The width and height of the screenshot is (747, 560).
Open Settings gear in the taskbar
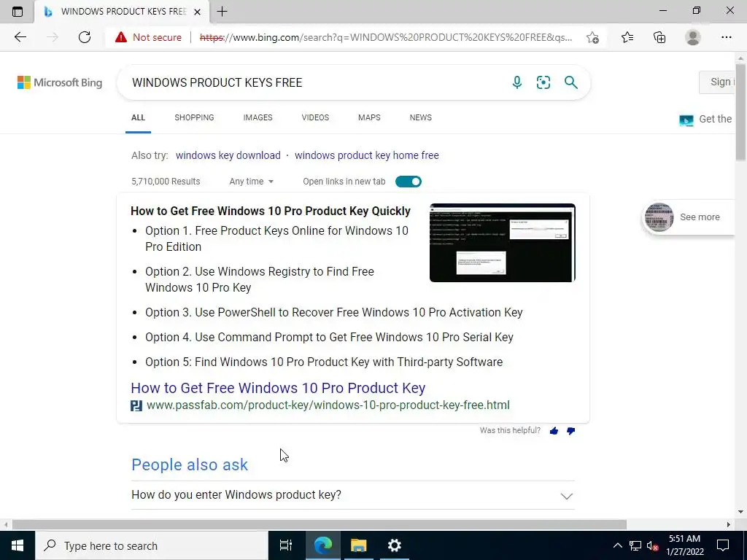pos(395,545)
